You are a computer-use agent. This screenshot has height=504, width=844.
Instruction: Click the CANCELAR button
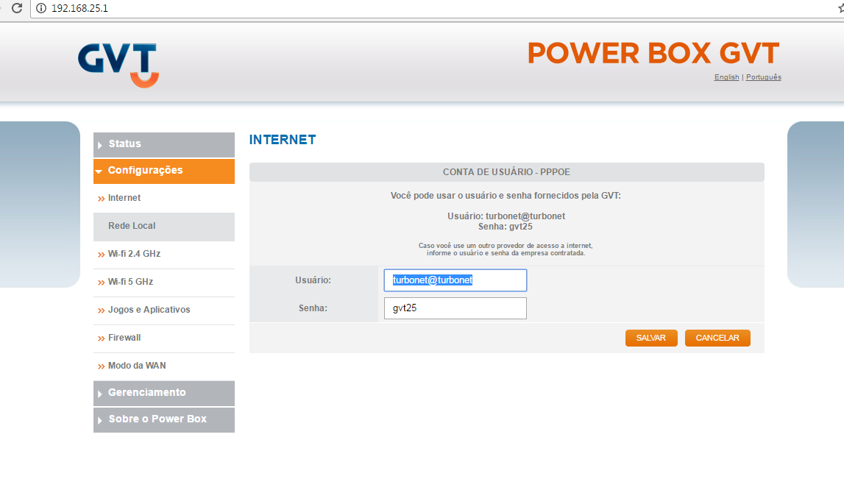point(717,338)
